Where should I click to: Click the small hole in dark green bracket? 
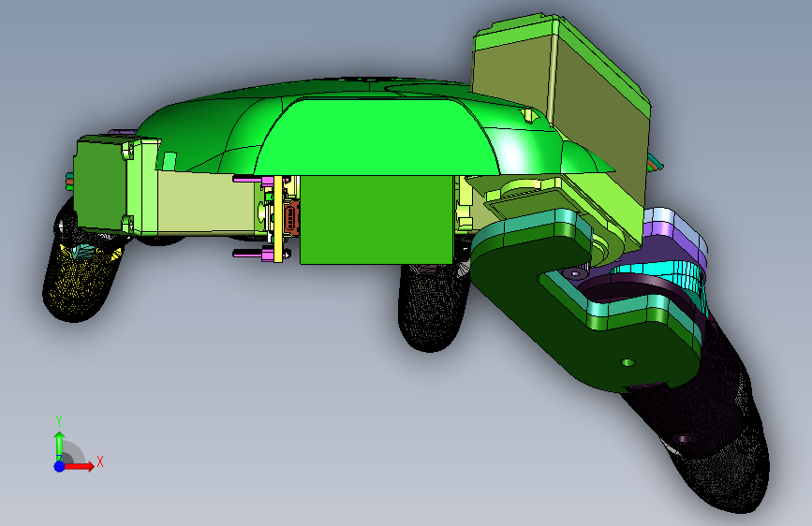tap(627, 362)
